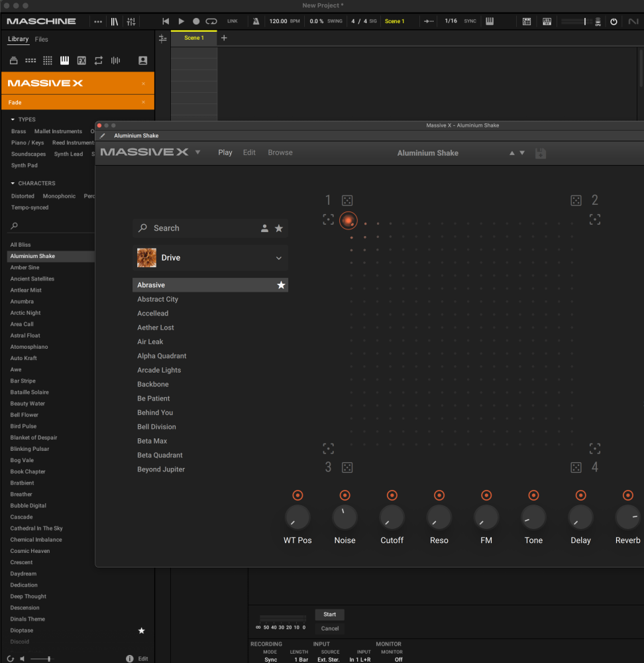Adjust the Noise knob
The height and width of the screenshot is (663, 644).
pos(345,518)
